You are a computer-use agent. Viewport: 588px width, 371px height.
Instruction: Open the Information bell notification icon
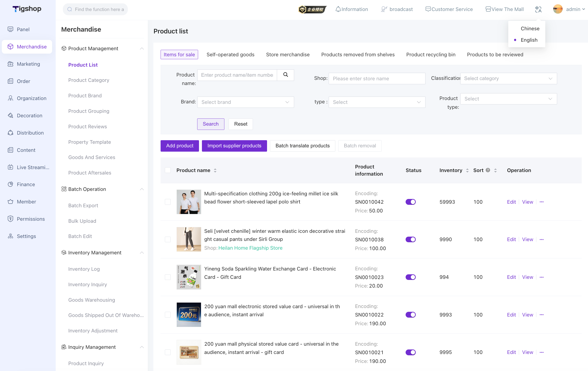click(338, 9)
